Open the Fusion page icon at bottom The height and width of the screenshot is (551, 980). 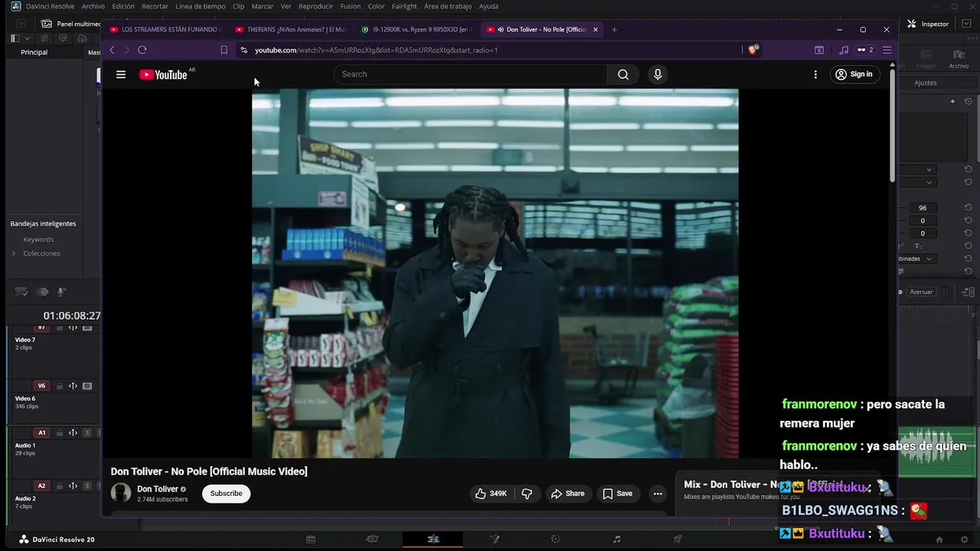pyautogui.click(x=495, y=540)
